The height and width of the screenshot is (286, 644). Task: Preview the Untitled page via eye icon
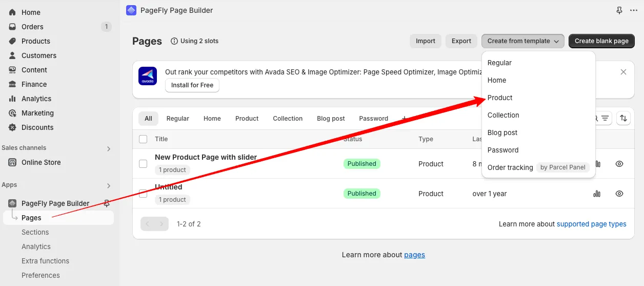(x=619, y=194)
